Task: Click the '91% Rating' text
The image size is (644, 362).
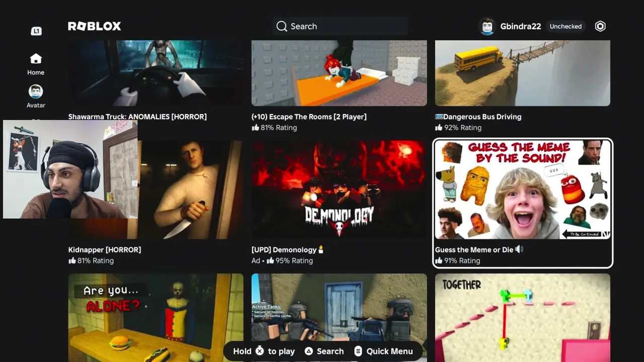Action: [462, 260]
